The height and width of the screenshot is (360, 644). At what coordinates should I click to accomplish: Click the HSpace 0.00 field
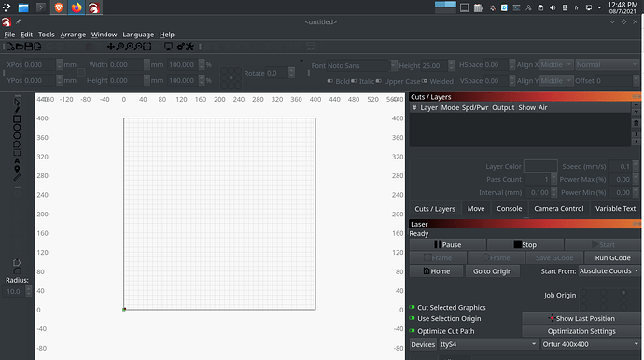pyautogui.click(x=497, y=65)
